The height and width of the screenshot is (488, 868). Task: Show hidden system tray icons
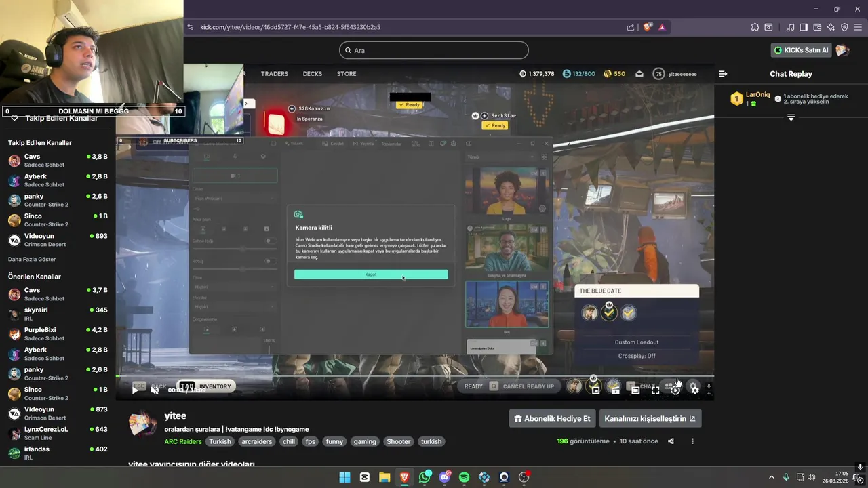(x=771, y=477)
